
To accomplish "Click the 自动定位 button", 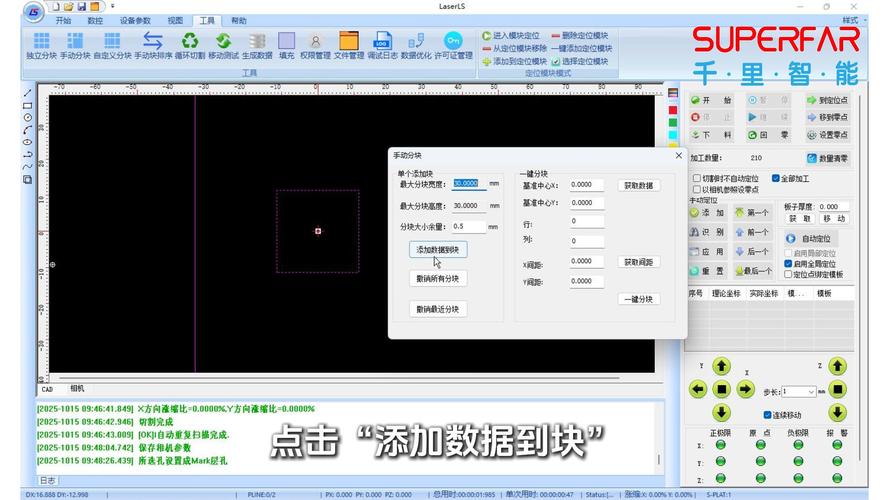I will coord(811,239).
